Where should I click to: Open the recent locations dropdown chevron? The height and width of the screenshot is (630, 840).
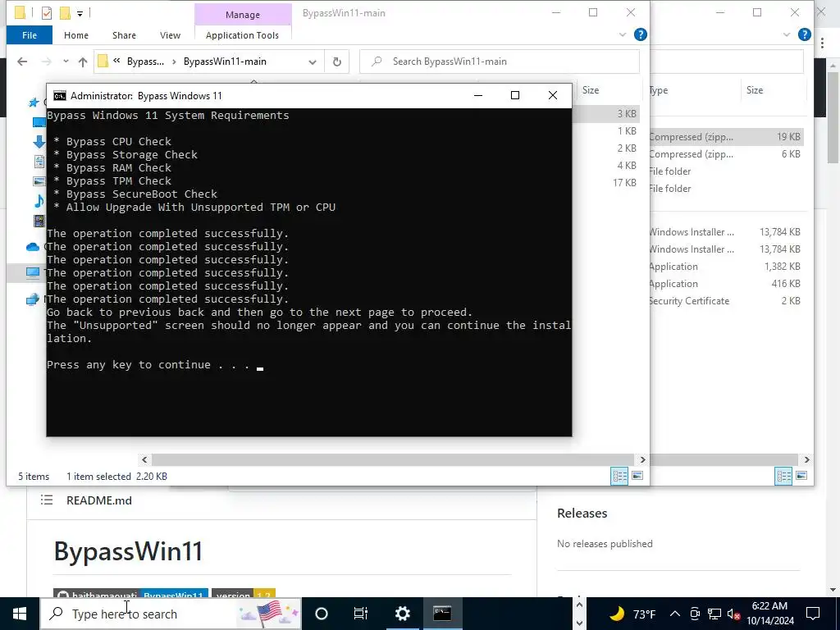[66, 62]
